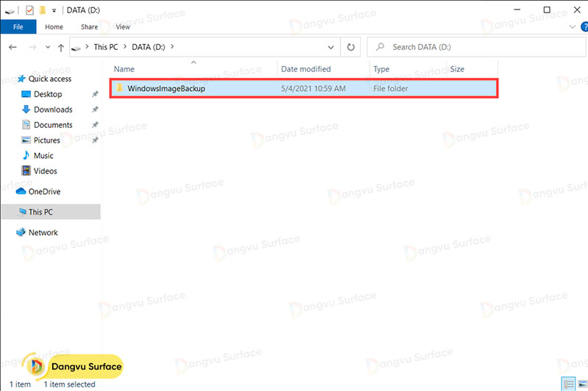
Task: Open Desktop in the navigation pane
Action: [48, 94]
